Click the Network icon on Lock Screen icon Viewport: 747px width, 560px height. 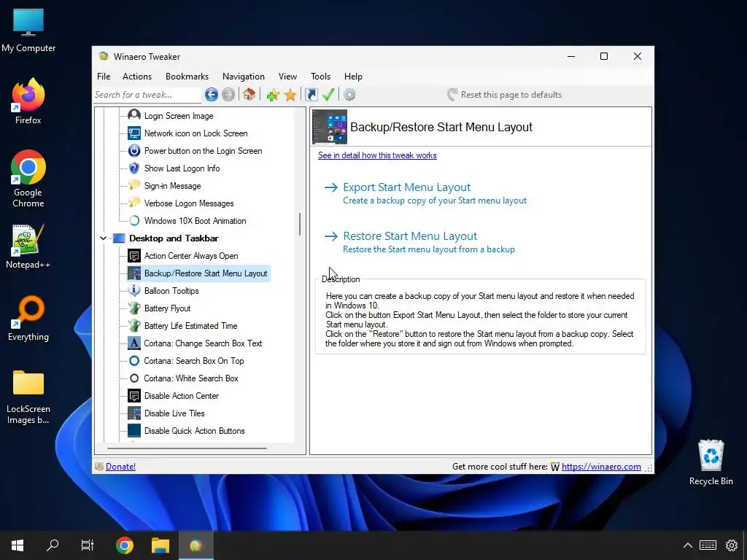tap(134, 133)
